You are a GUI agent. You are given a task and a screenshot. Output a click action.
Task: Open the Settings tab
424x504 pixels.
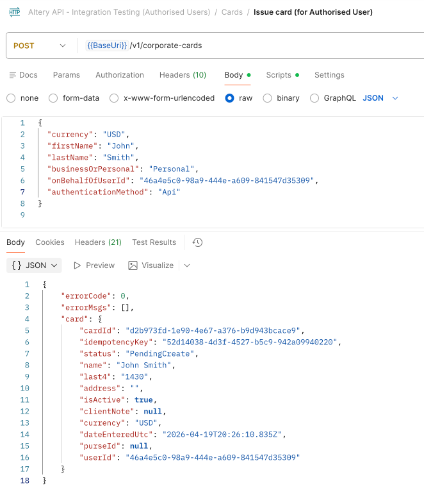pyautogui.click(x=329, y=75)
